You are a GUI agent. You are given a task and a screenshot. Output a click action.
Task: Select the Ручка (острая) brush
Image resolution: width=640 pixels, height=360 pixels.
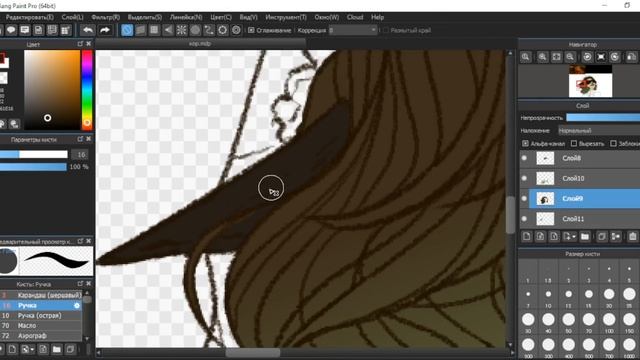click(x=41, y=316)
